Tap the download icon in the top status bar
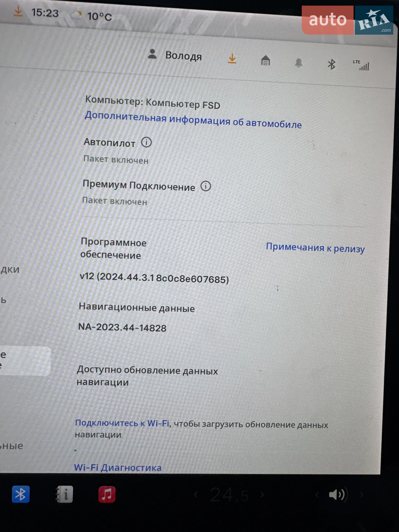399x532 pixels. 18,12
